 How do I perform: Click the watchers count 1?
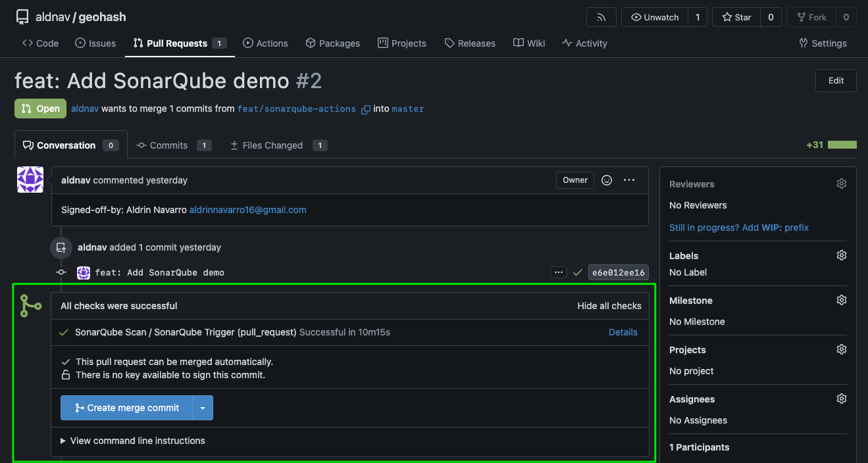tap(698, 17)
